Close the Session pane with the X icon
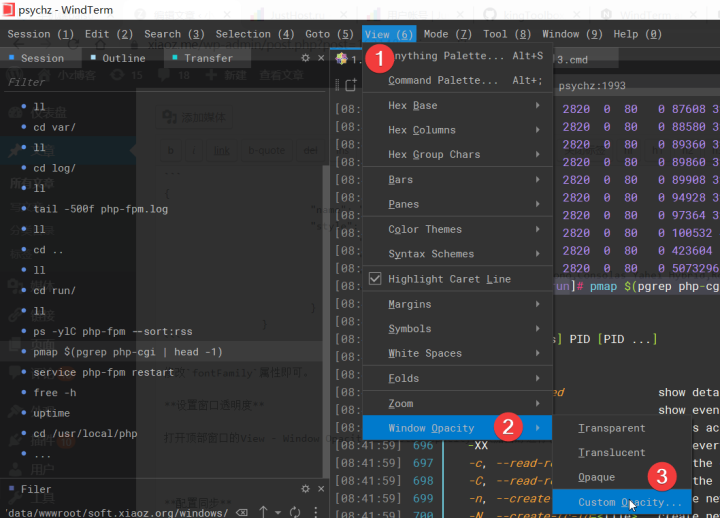Image resolution: width=720 pixels, height=518 pixels. coord(321,58)
